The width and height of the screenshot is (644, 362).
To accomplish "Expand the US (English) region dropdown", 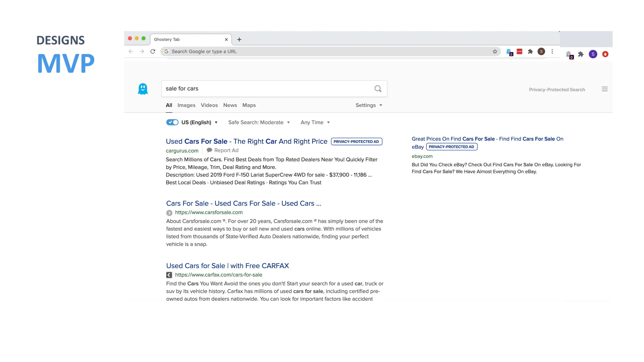I will click(x=200, y=122).
